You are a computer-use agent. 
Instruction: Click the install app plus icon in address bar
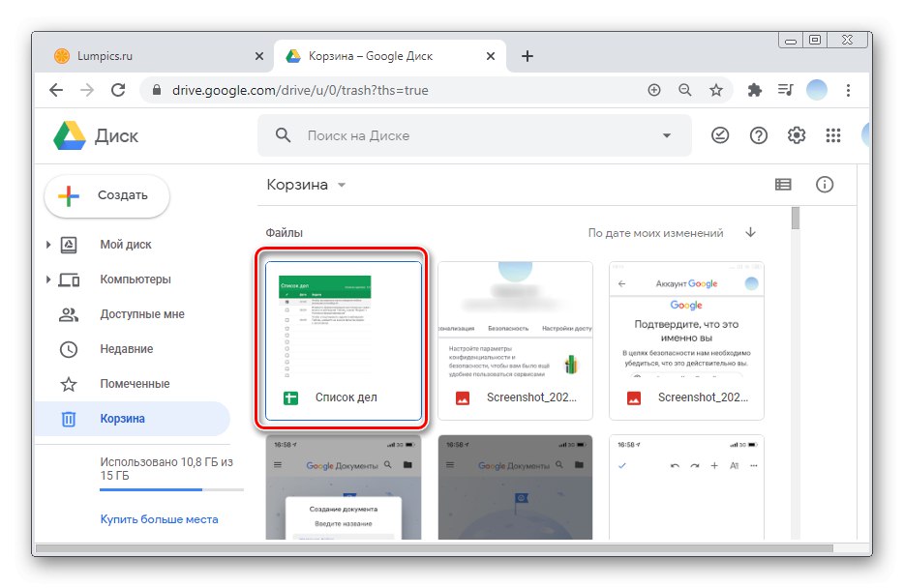point(653,90)
